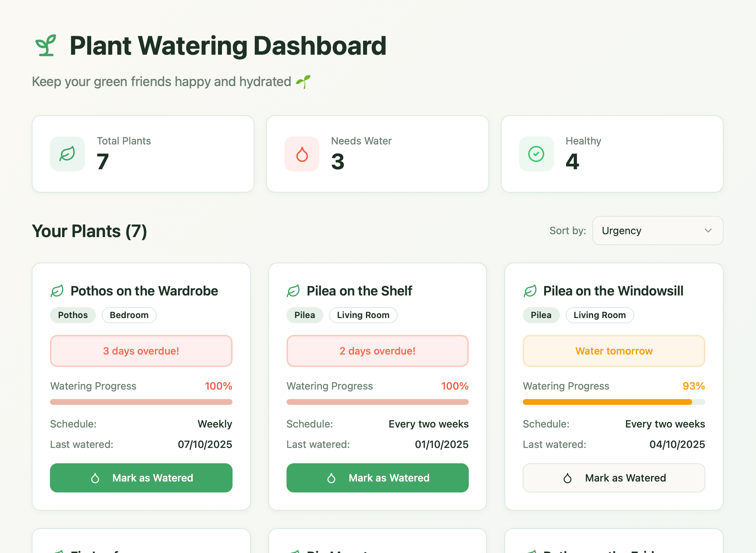Click the chevron arrow in the sort selector

(709, 231)
